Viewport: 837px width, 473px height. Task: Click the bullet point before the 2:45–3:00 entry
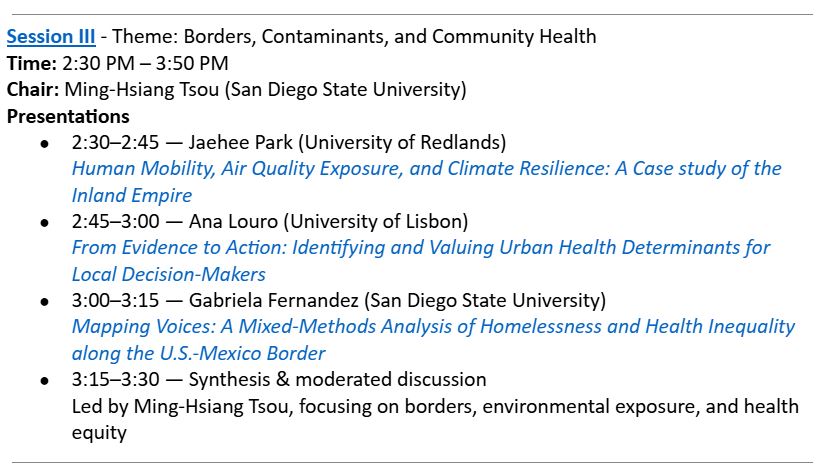coord(45,222)
